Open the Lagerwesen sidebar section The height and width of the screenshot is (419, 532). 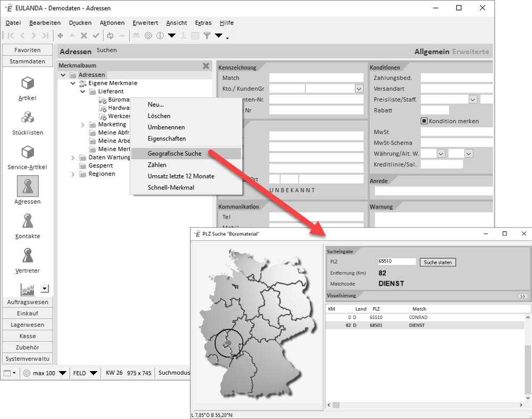tap(28, 325)
